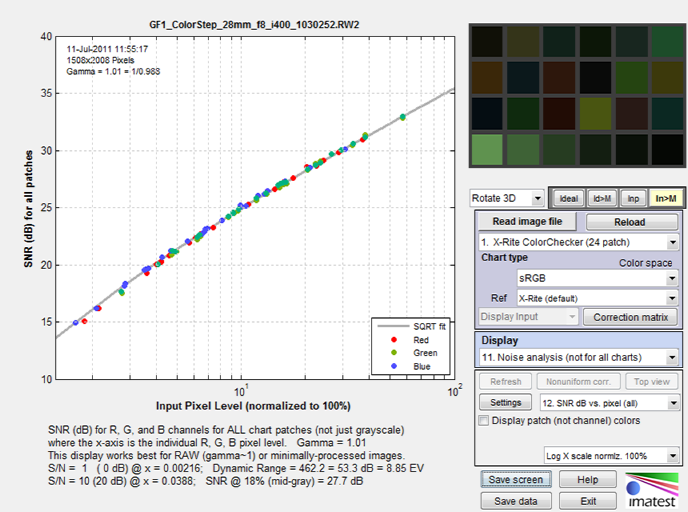Click the Save data button
This screenshot has height=512, width=688.
point(516,501)
